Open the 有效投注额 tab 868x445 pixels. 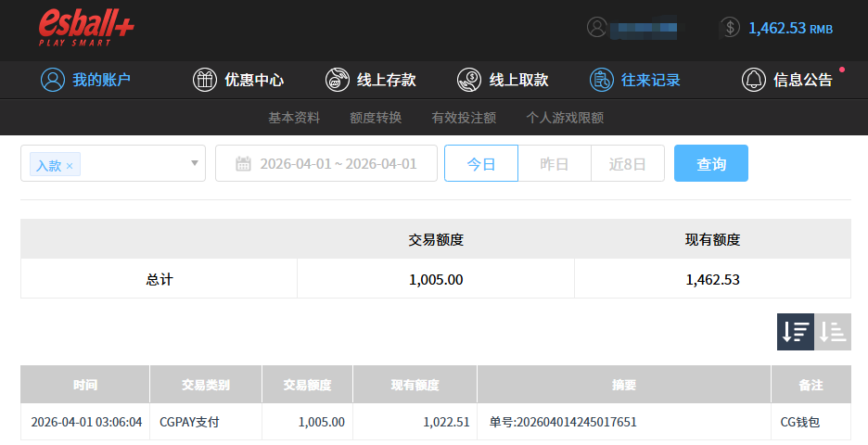(x=464, y=118)
